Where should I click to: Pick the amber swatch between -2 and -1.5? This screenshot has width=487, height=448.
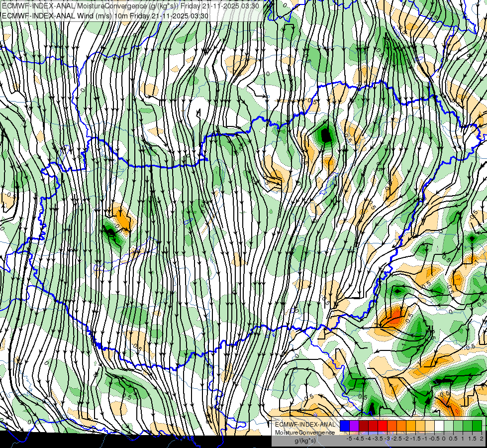411,426
